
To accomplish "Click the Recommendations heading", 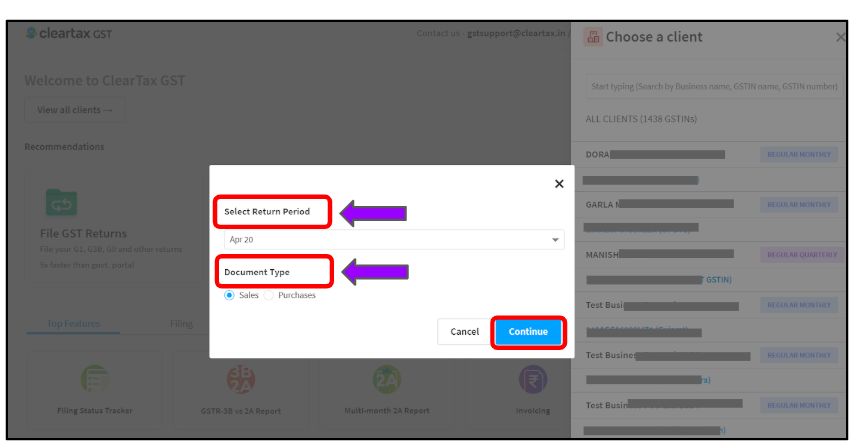I will coord(64,147).
